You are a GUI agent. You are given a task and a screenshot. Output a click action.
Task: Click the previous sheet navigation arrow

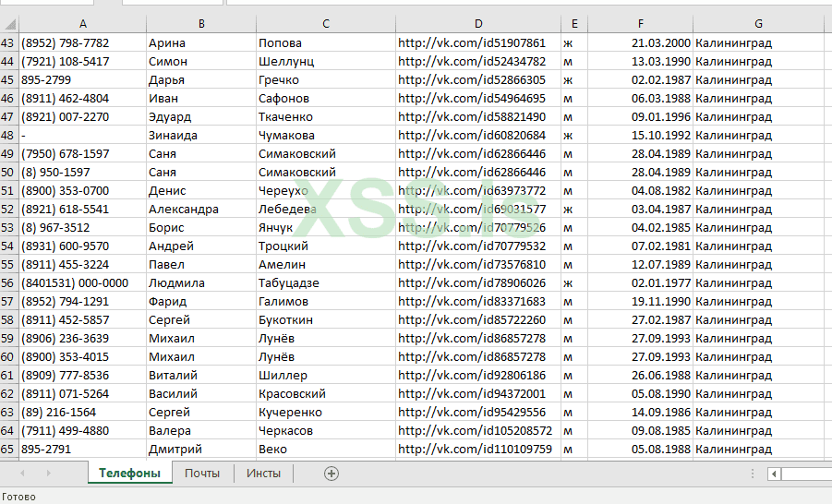tap(22, 474)
